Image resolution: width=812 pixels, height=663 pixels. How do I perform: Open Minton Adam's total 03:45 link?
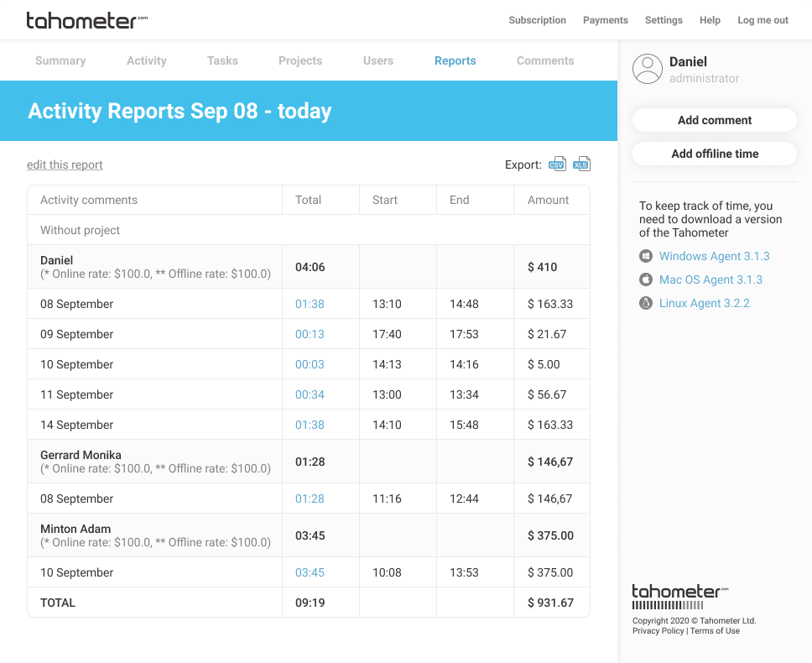[310, 572]
